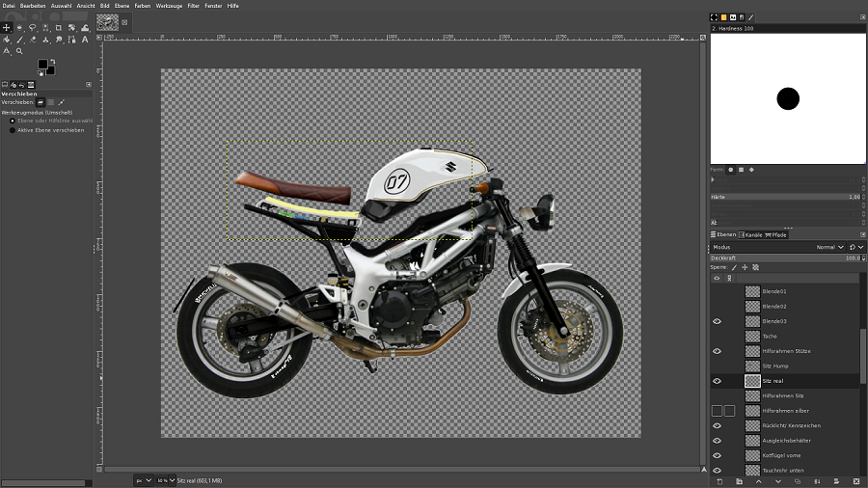
Task: Activate the Eraser tool
Action: coord(33,40)
